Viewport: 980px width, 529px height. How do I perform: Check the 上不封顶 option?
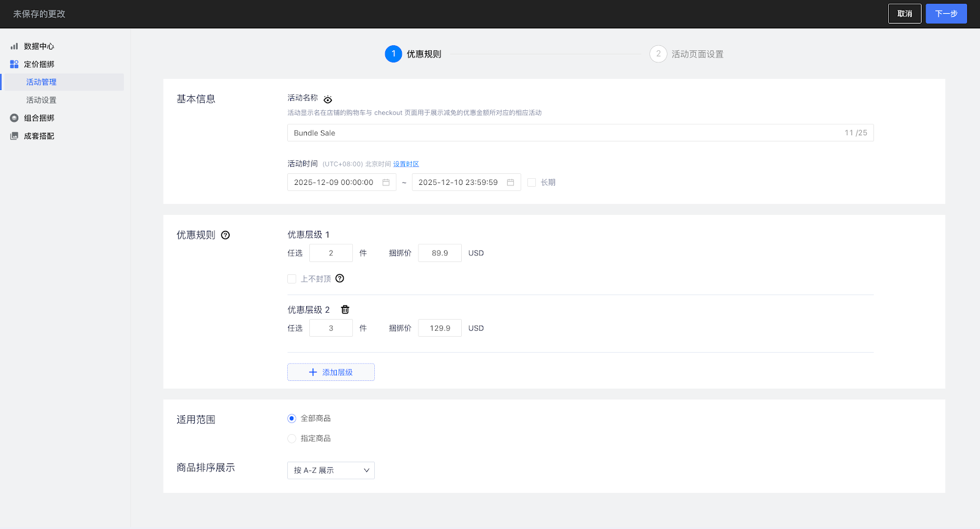coord(292,279)
